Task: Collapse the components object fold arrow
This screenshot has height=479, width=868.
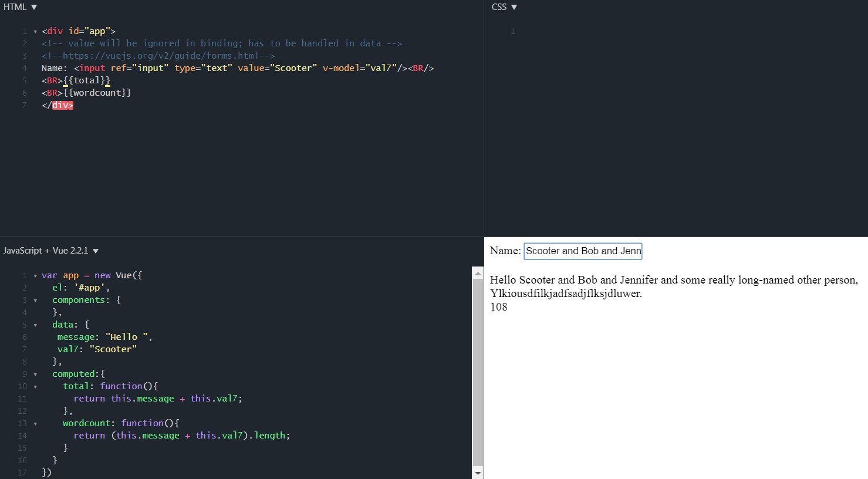Action: (35, 299)
